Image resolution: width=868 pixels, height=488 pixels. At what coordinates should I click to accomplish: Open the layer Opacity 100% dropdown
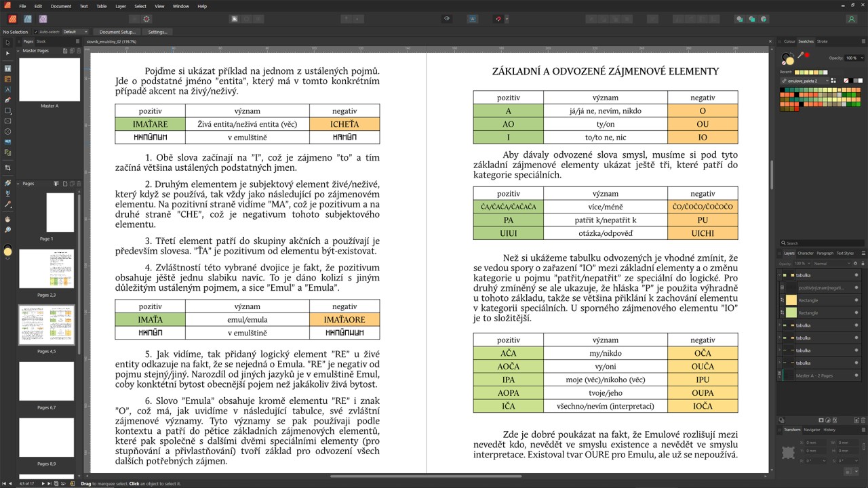point(802,263)
